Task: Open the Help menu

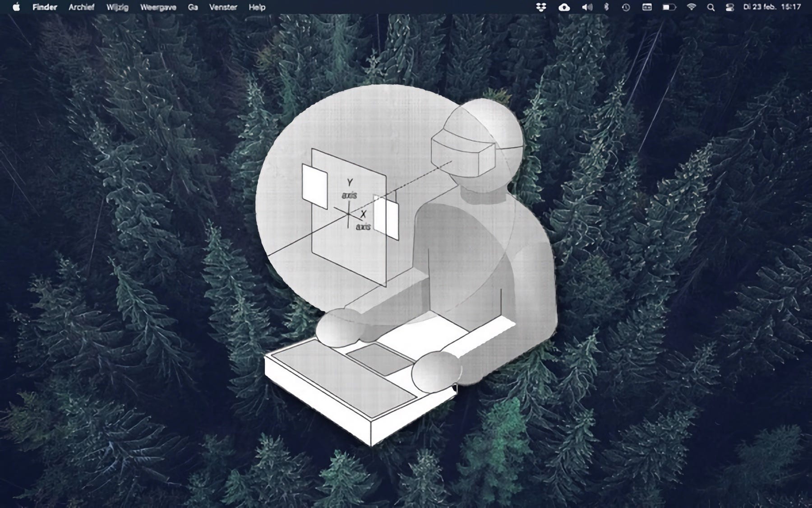Action: 257,7
